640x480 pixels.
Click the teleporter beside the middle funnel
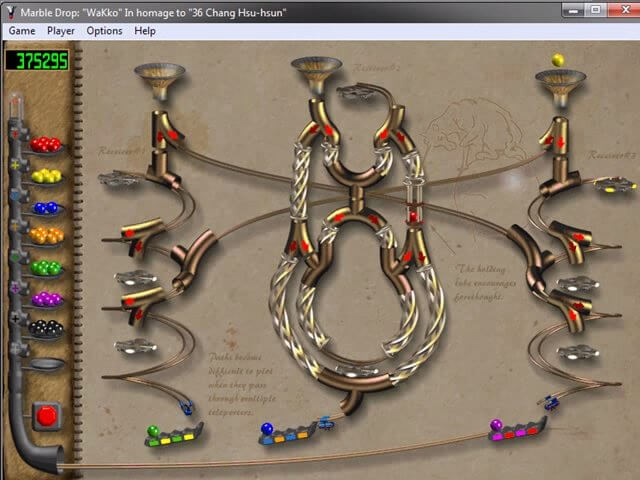pyautogui.click(x=356, y=92)
